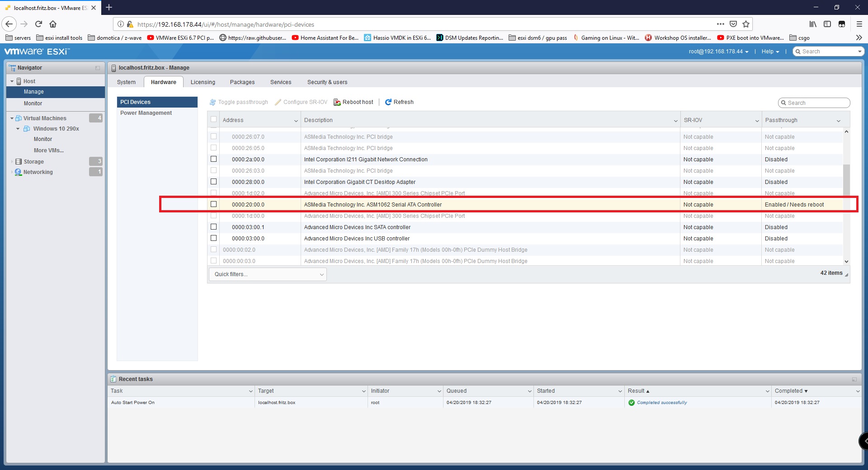This screenshot has width=868, height=470.
Task: Click the ESXi global Search field
Action: (x=829, y=52)
